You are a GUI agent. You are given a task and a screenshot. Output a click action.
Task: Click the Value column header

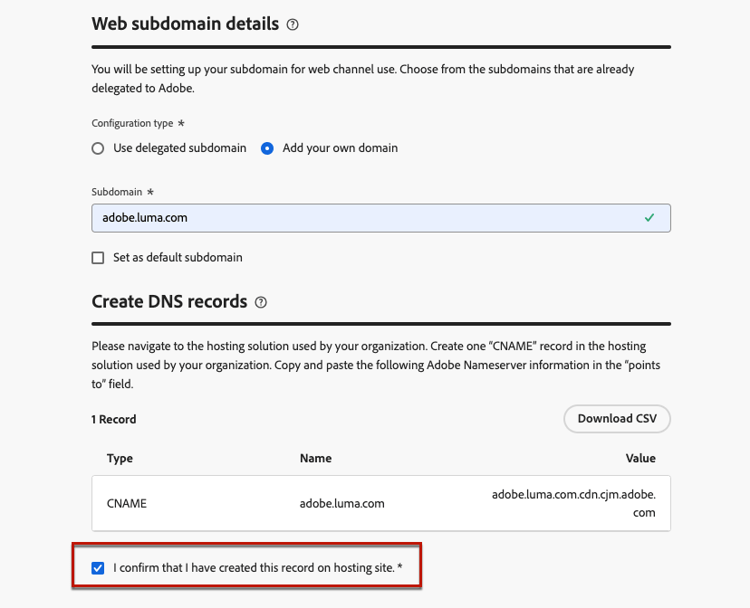coord(640,458)
